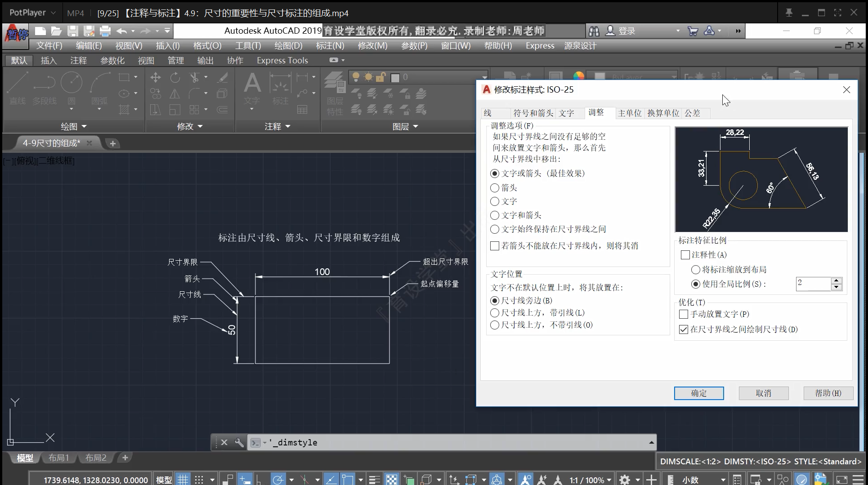Click the Erase tool icon in Modify panel
The height and width of the screenshot is (485, 868).
[223, 77]
